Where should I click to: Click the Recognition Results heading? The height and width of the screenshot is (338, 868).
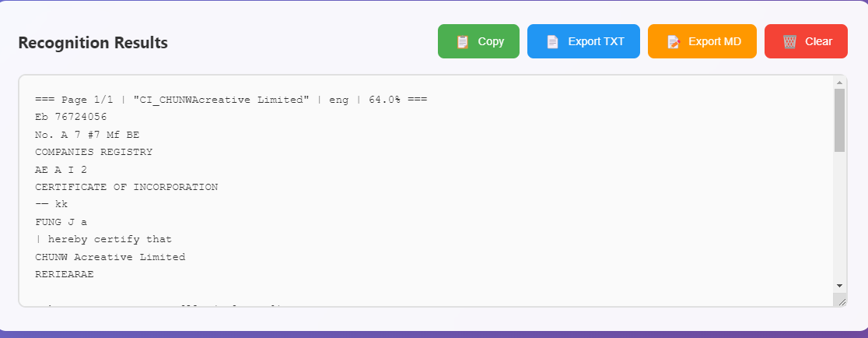93,43
